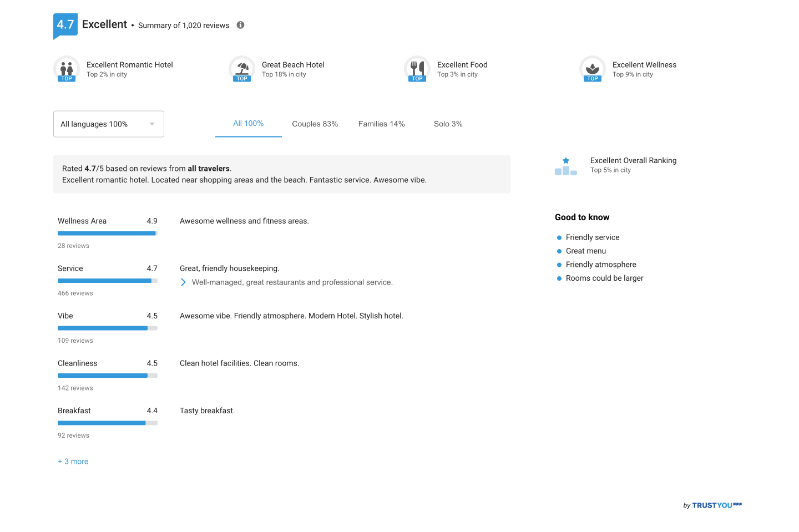Click the + 3 more link

coord(73,462)
